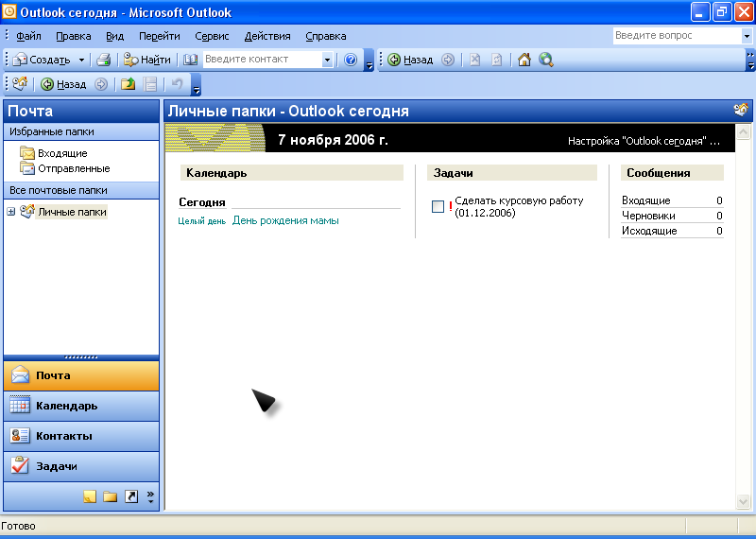The height and width of the screenshot is (539, 756).
Task: Select Входящие in favorite folders
Action: click(x=54, y=153)
